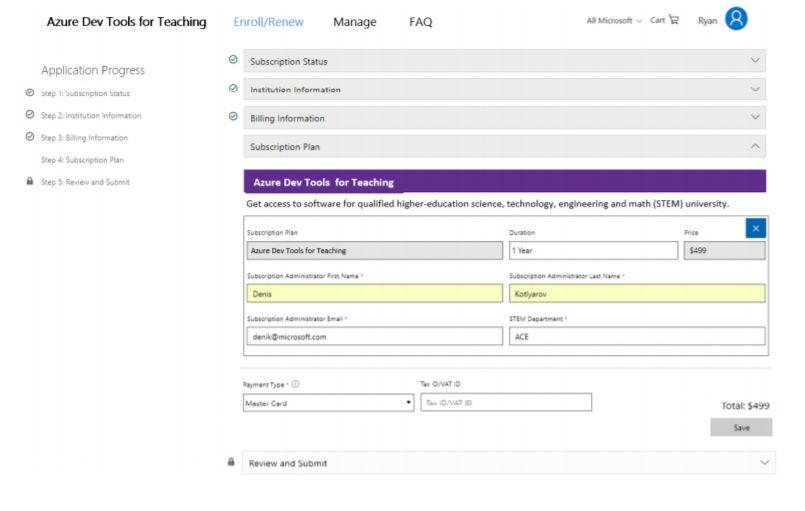Open the shopping cart icon
The height and width of the screenshot is (511, 805).
pyautogui.click(x=674, y=20)
